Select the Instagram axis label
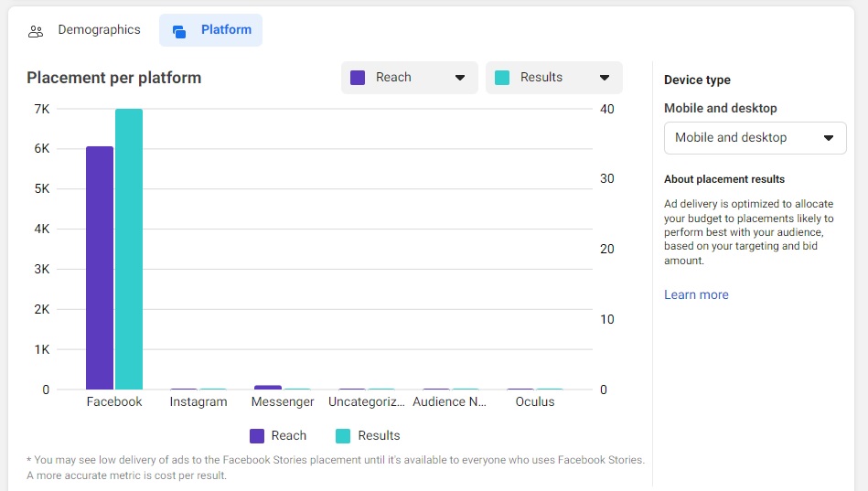Image resolution: width=868 pixels, height=491 pixels. coord(198,402)
